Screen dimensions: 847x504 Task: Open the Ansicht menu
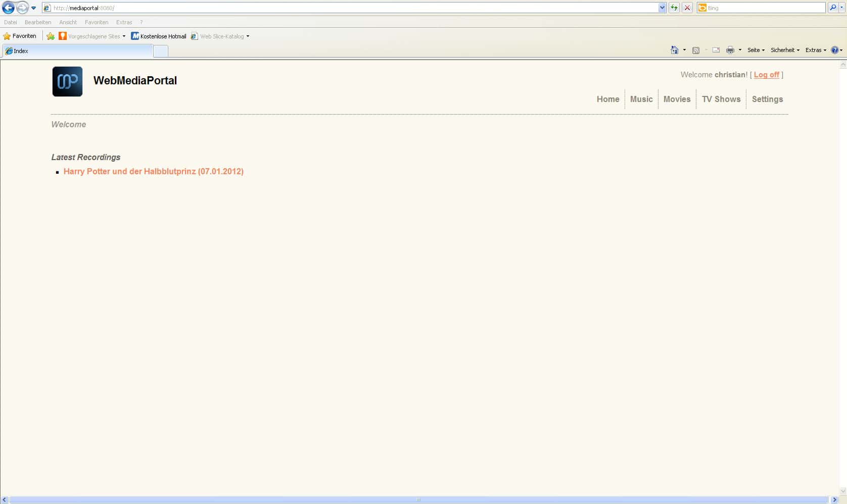point(68,22)
